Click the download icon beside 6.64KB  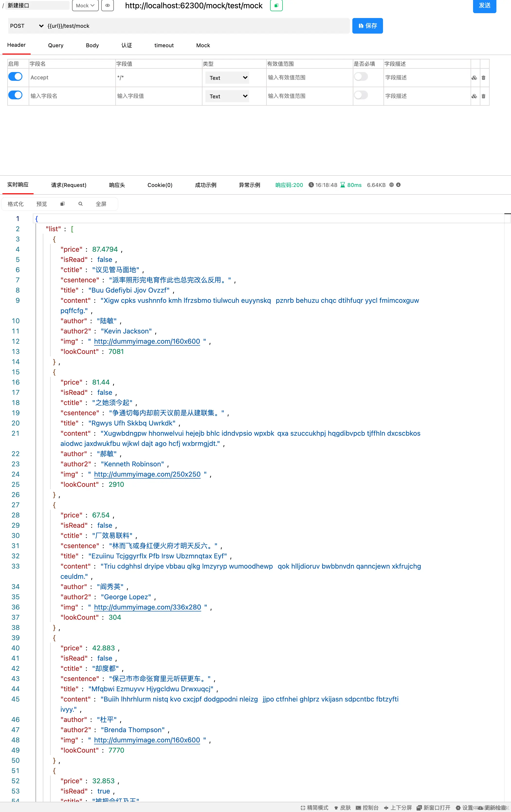click(x=398, y=185)
